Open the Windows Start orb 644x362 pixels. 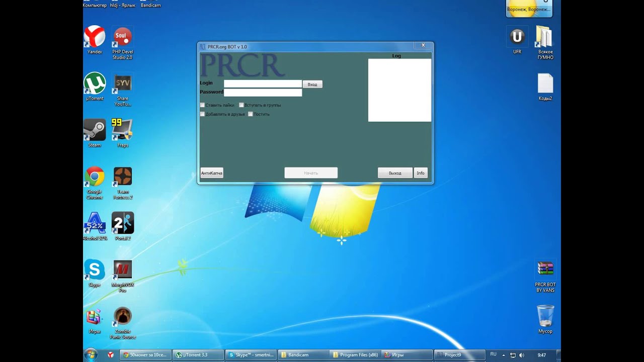(x=91, y=355)
